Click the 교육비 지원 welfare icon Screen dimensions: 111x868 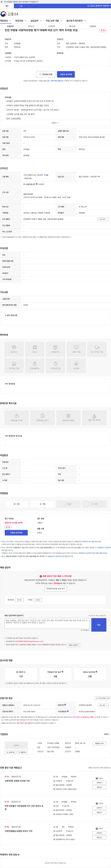[76, 349]
